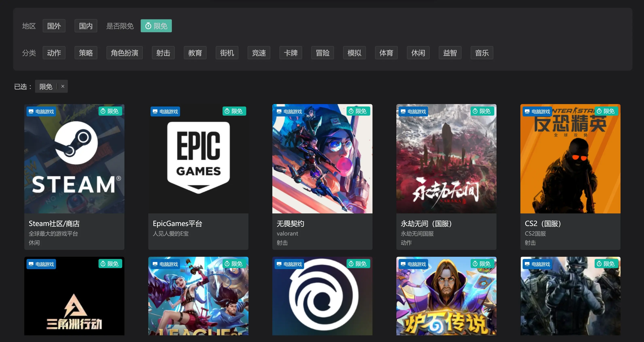Toggle the 限免 filter button

(x=156, y=26)
